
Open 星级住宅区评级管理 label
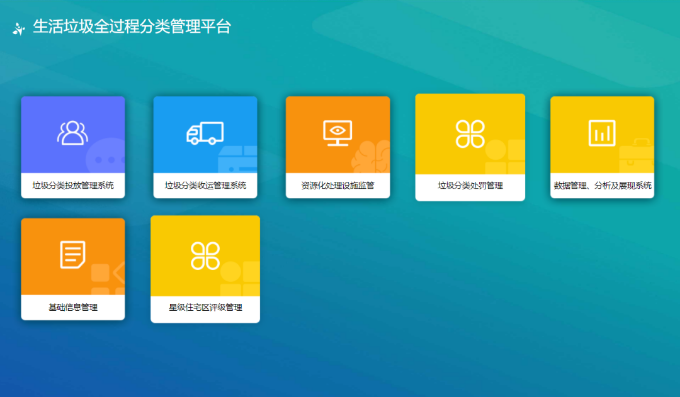tap(205, 307)
